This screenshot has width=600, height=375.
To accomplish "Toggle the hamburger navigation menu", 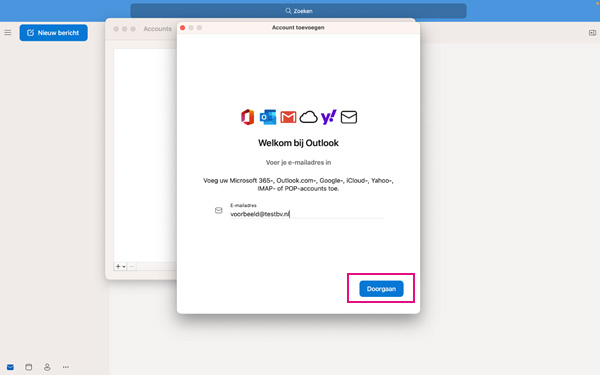I will click(x=8, y=33).
